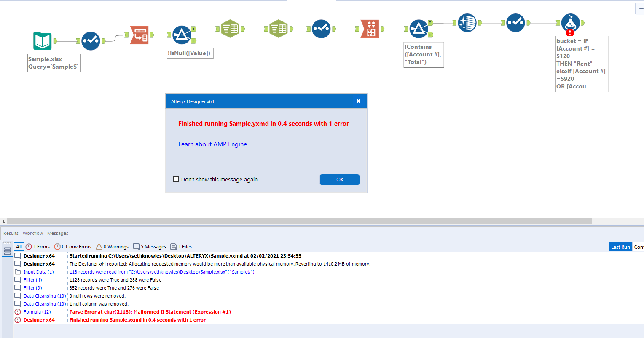Toggle the 0 Warnings message filter
644x338 pixels.
click(112, 247)
